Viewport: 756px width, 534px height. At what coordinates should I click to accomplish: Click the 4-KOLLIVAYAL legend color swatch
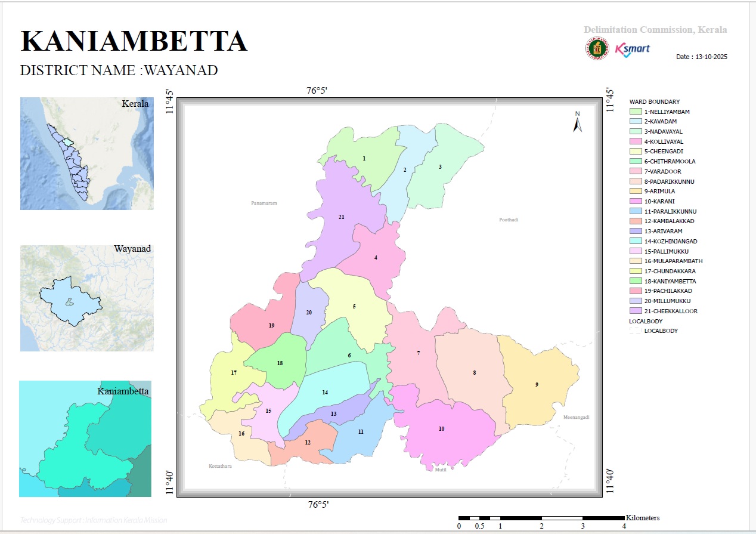[x=636, y=141]
